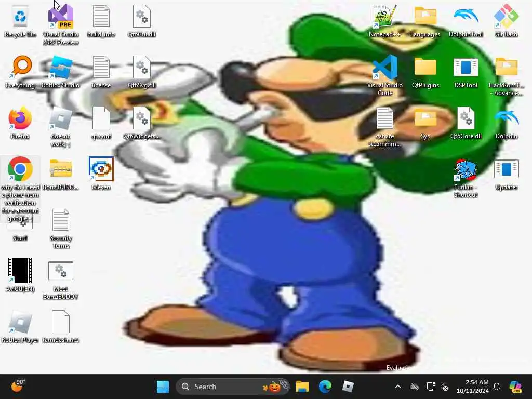Open the weather widget showing 90°
Image resolution: width=532 pixels, height=399 pixels.
click(18, 386)
